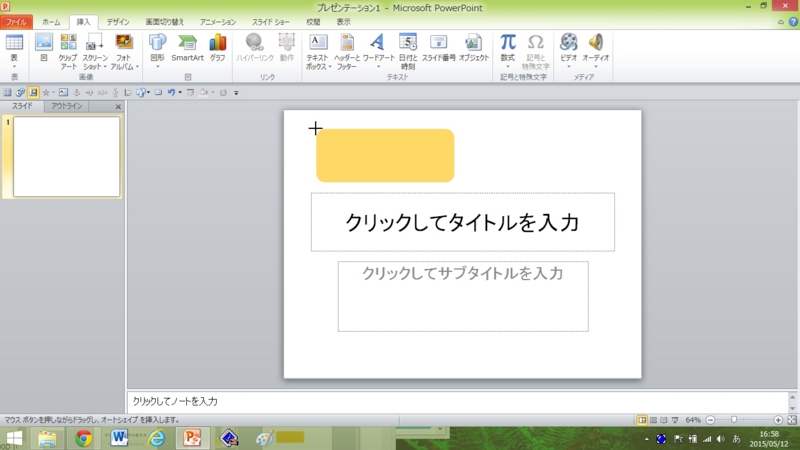Insert slide number (スライド番号)
800x450 pixels.
click(438, 47)
